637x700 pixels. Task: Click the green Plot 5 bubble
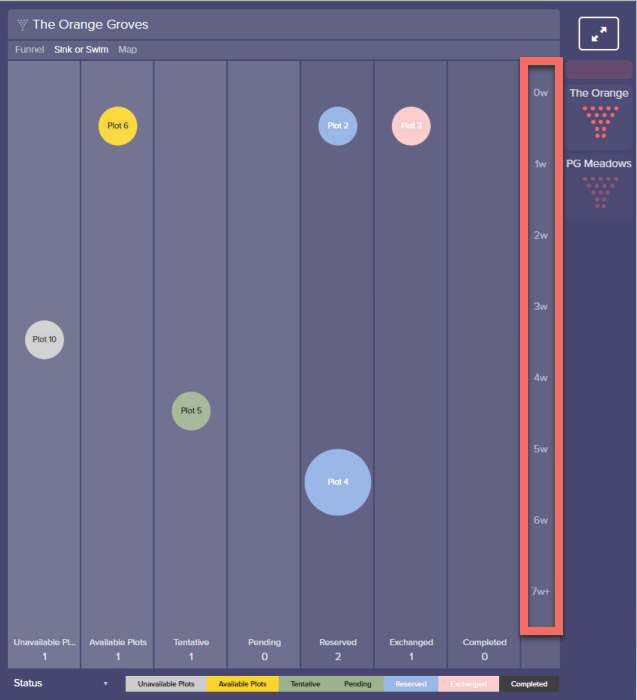point(191,411)
